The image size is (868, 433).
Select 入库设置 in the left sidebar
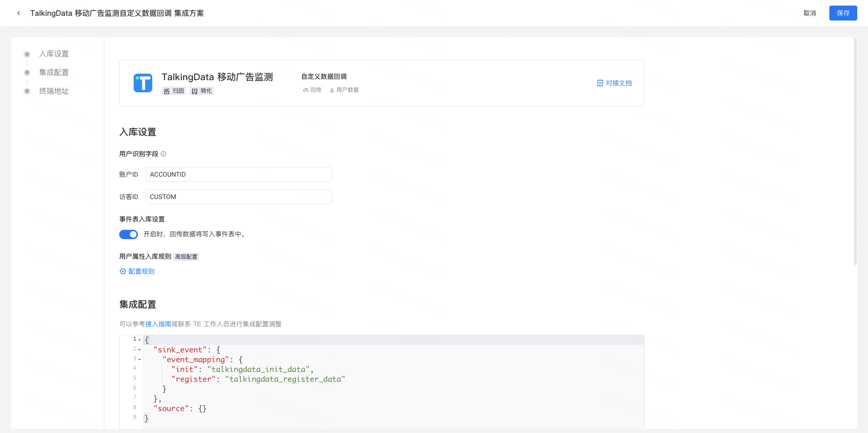[54, 54]
